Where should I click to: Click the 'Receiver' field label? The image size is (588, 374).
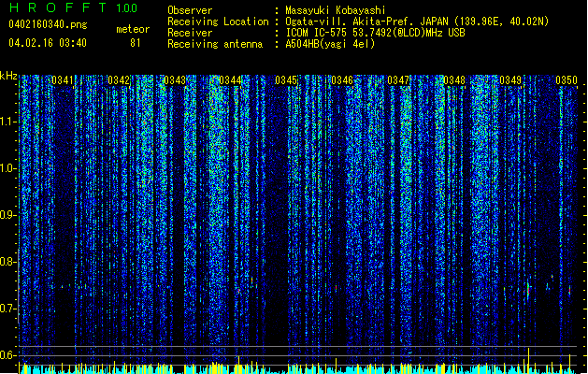(x=190, y=33)
